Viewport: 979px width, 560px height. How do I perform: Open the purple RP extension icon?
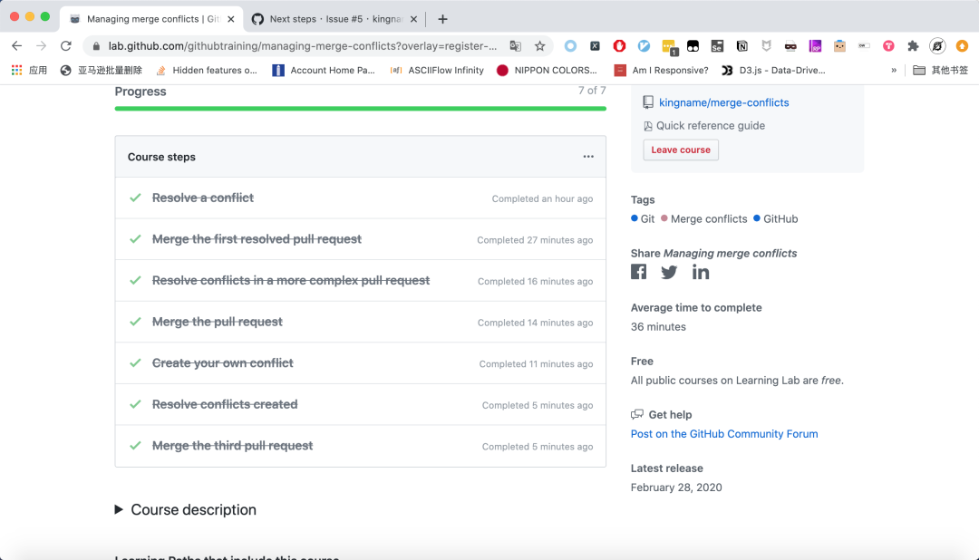click(815, 45)
